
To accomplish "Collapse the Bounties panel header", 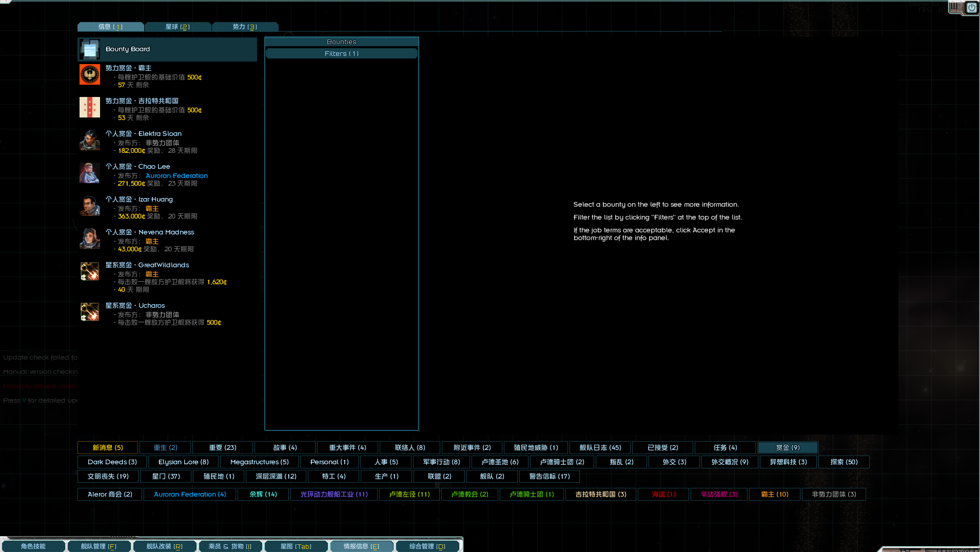I will click(342, 42).
